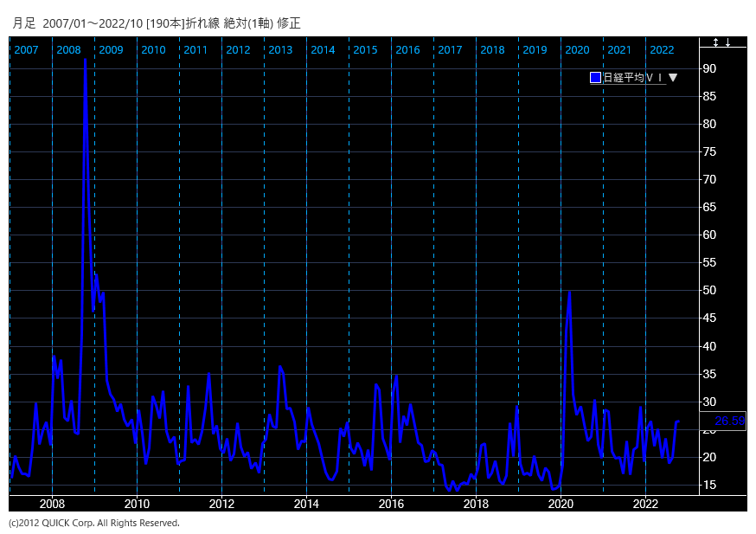Select the 2008 year label on top axis

tap(68, 50)
